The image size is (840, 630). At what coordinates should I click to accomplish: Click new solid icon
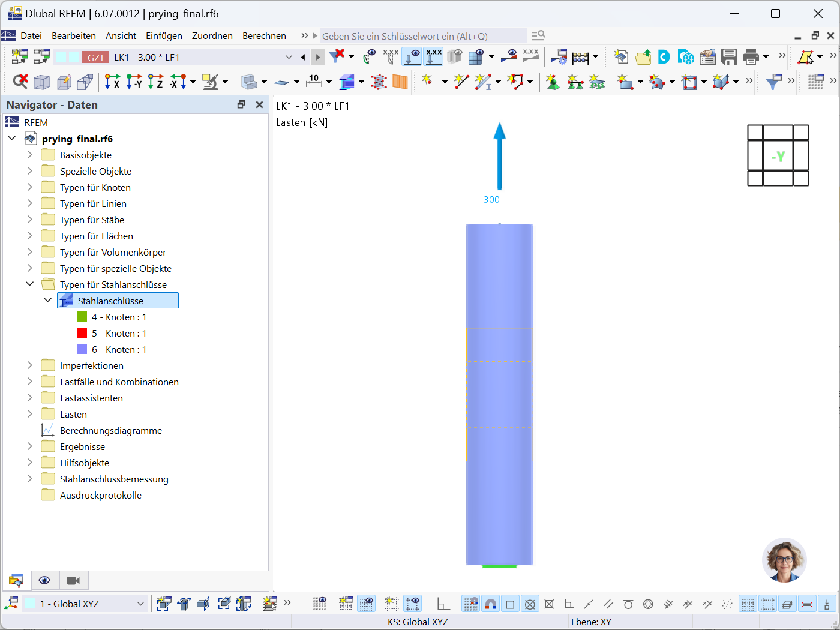click(721, 82)
